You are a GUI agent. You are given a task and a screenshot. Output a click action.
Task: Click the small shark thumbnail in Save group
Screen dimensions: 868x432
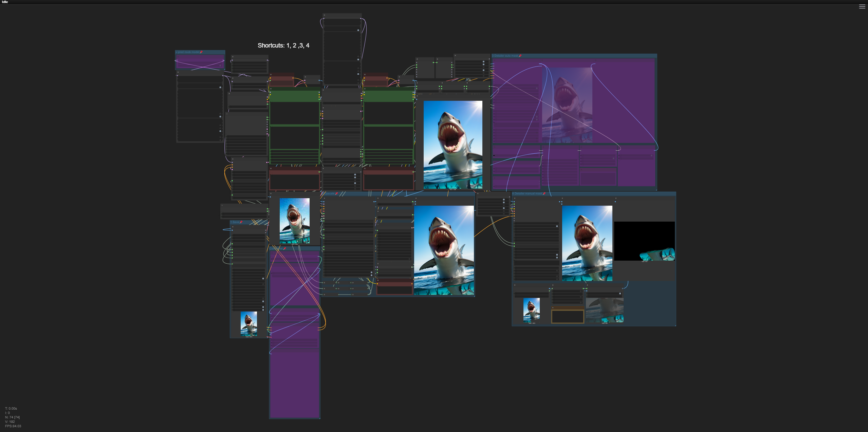[248, 324]
